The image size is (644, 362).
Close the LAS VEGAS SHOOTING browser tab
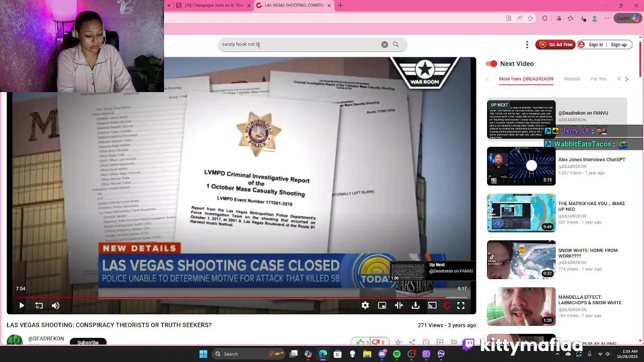(329, 6)
